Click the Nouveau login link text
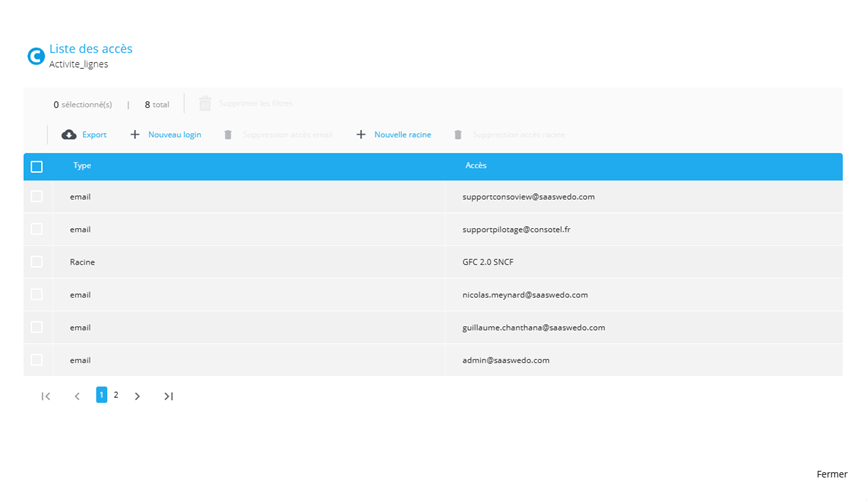Viewport: 867px width, 501px height. tap(174, 134)
